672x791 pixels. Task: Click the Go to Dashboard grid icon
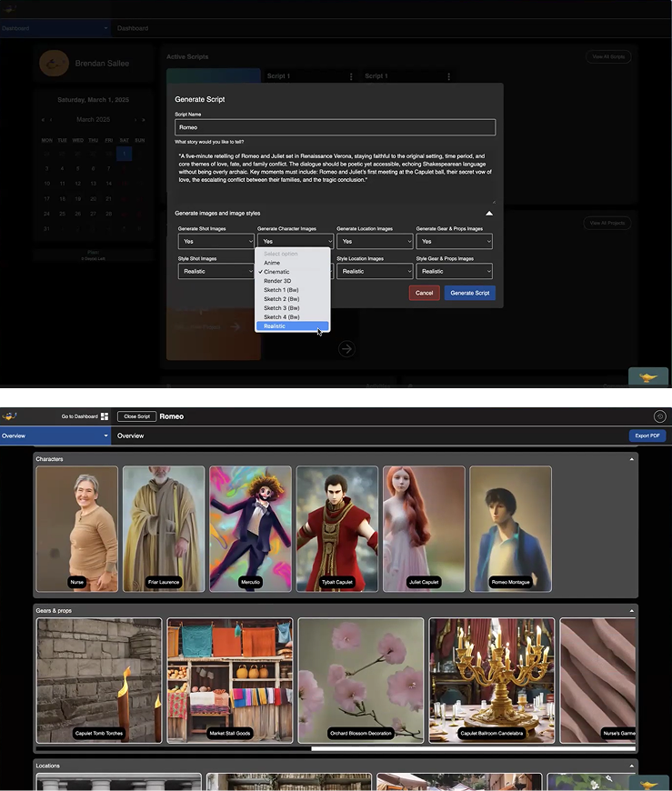click(x=105, y=416)
